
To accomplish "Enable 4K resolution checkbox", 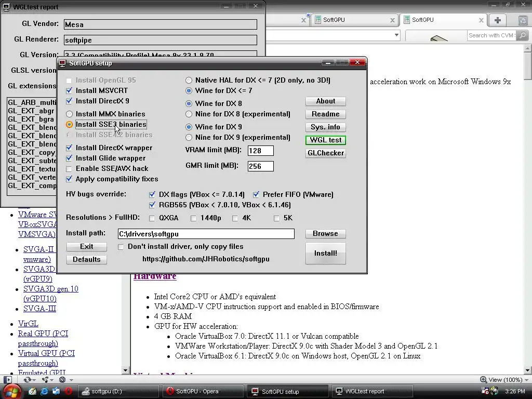I will click(x=235, y=218).
